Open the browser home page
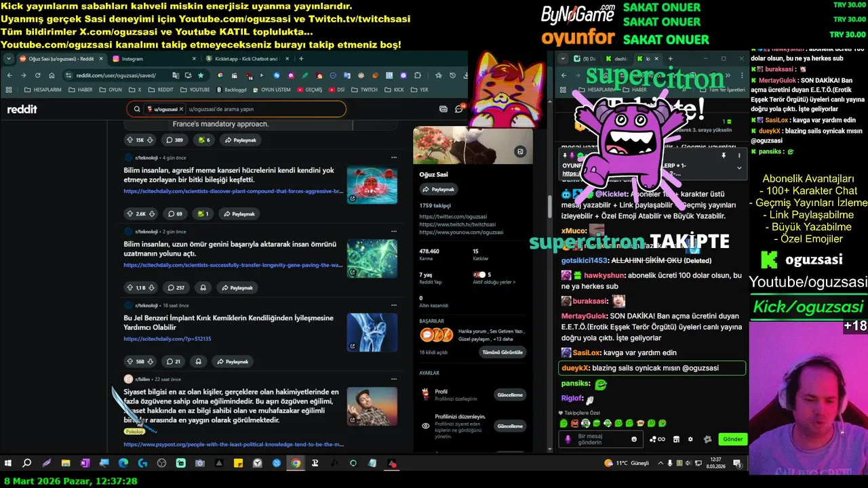This screenshot has width=868, height=488. pyautogui.click(x=52, y=75)
